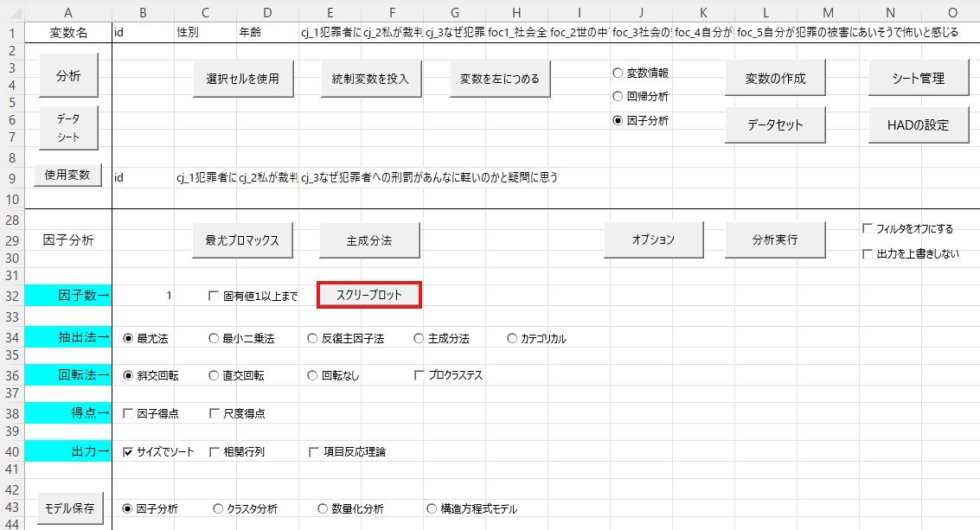
Task: Select column header E
Action: point(330,10)
